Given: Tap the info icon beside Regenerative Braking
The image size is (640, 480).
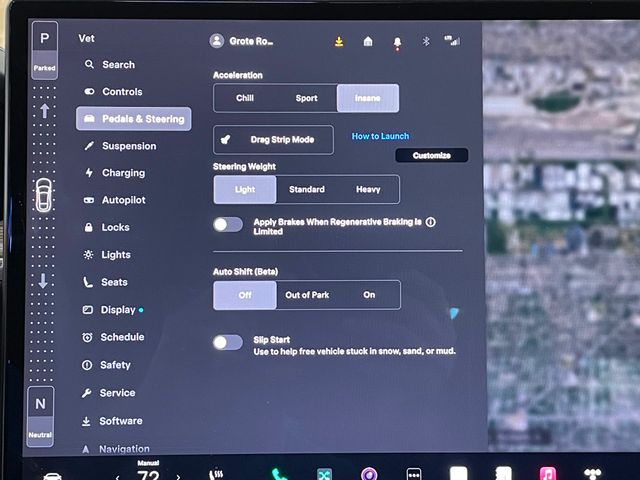Looking at the screenshot, I should pos(431,222).
